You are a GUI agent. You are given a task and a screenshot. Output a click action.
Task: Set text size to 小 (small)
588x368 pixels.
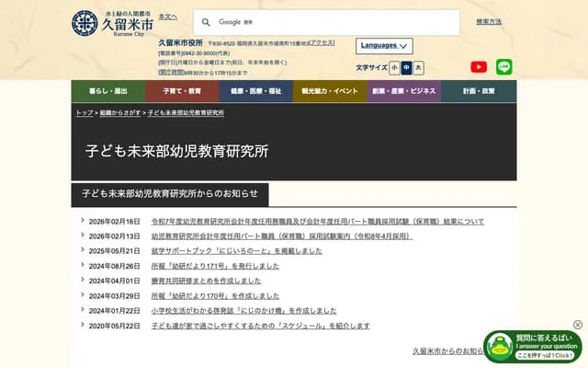(x=394, y=67)
